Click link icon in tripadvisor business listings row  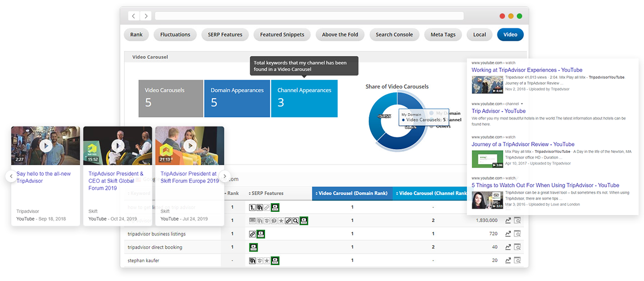(x=253, y=234)
